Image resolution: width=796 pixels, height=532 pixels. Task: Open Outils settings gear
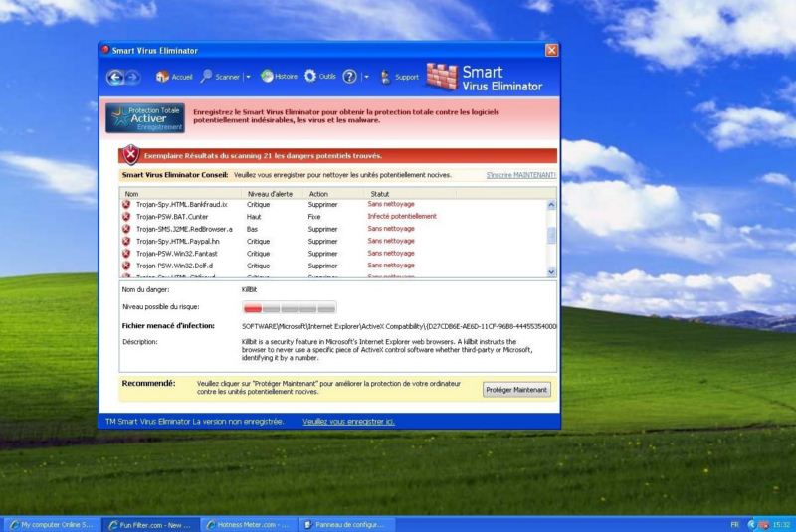pyautogui.click(x=320, y=77)
